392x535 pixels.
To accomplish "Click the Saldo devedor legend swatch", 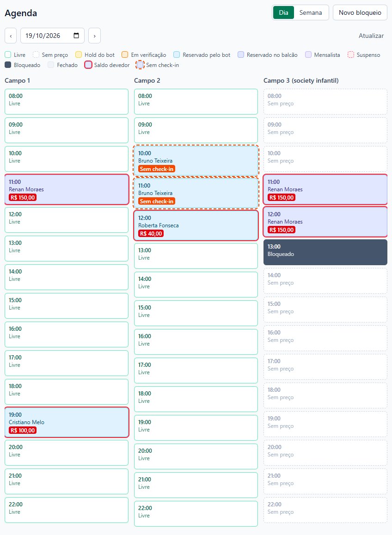I will [x=88, y=65].
